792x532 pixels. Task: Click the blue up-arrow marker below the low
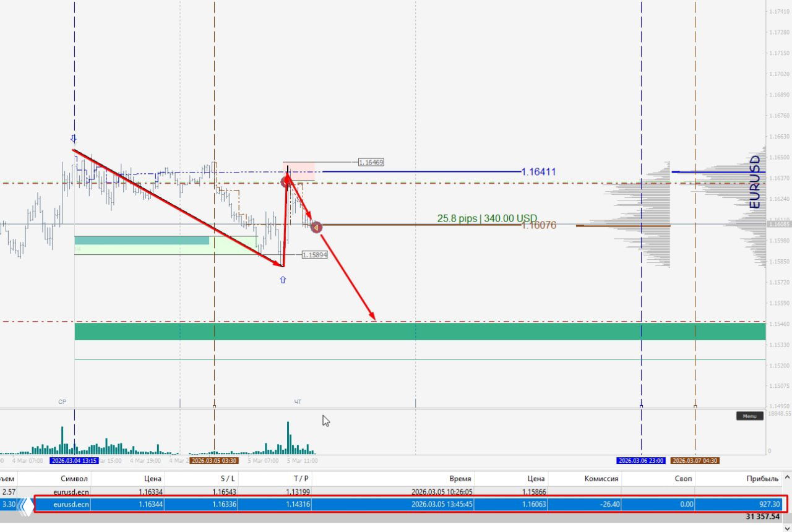(283, 280)
